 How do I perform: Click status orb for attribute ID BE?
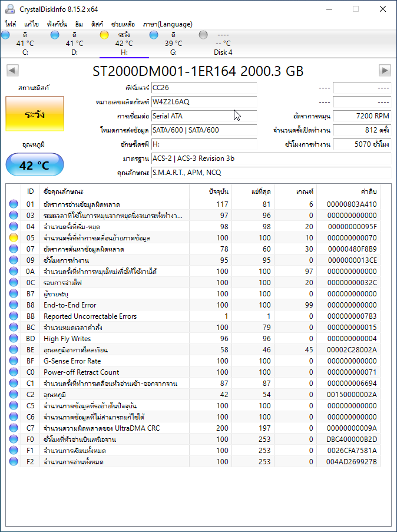point(14,350)
